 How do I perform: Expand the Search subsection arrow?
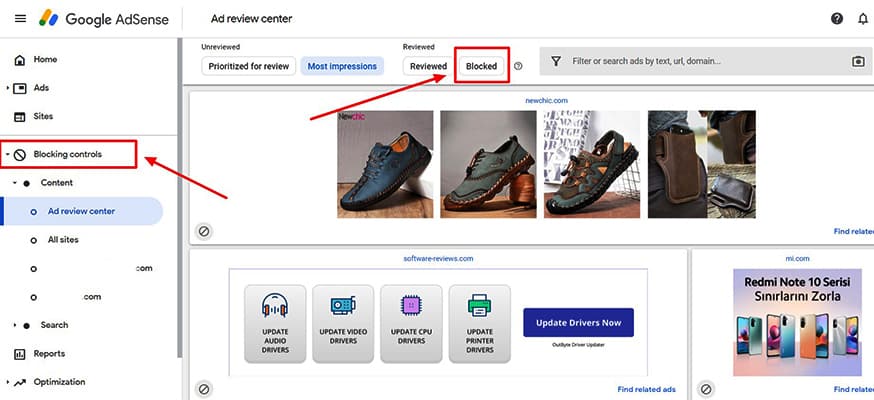15,325
